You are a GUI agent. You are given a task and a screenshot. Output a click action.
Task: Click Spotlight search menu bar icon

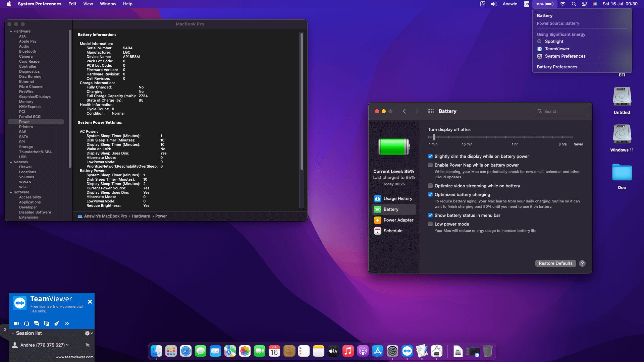pos(574,4)
